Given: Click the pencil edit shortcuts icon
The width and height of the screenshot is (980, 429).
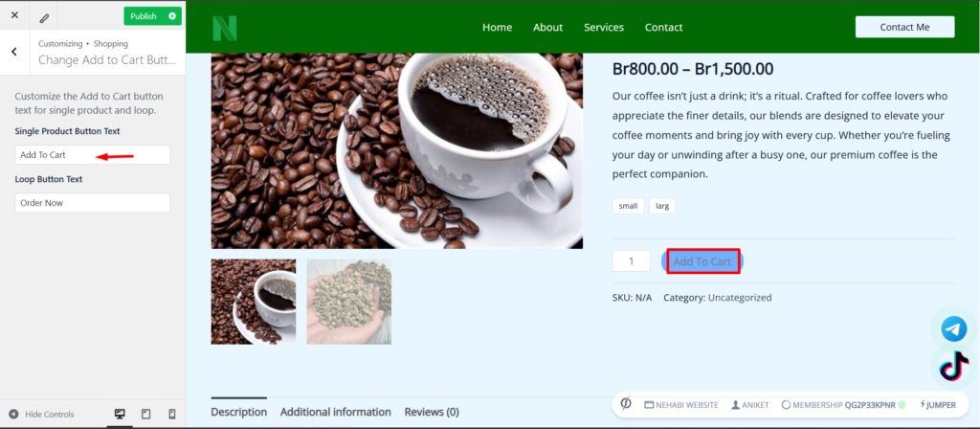Looking at the screenshot, I should click(x=44, y=17).
